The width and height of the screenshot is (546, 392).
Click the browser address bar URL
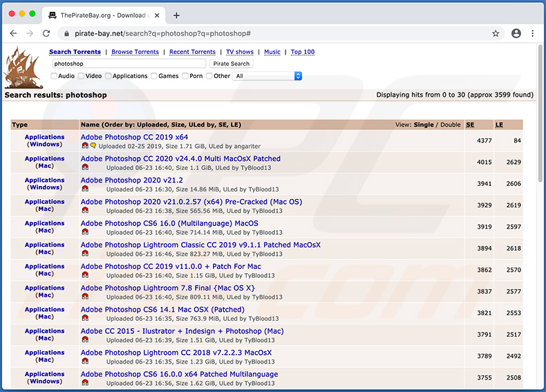[162, 34]
